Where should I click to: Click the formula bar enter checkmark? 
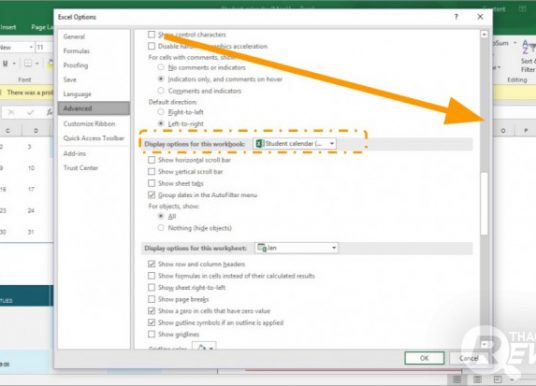(x=30, y=112)
